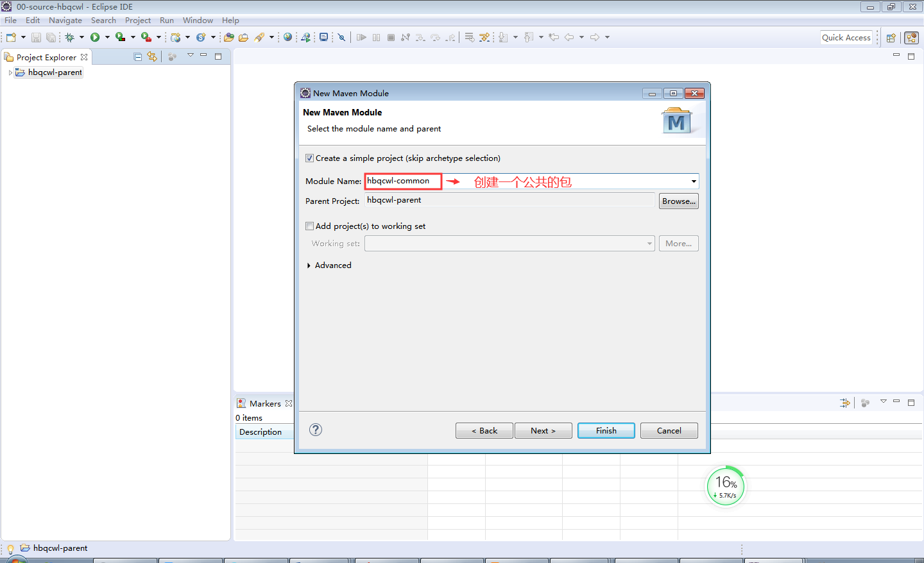Image resolution: width=924 pixels, height=563 pixels.
Task: Click the New Java Package icon
Action: [x=175, y=37]
